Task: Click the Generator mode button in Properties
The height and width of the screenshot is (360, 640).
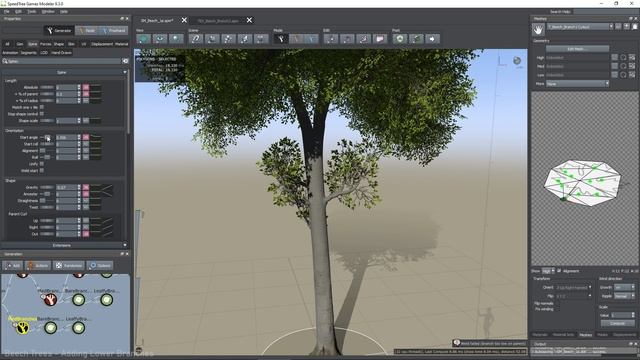Action: (x=59, y=31)
